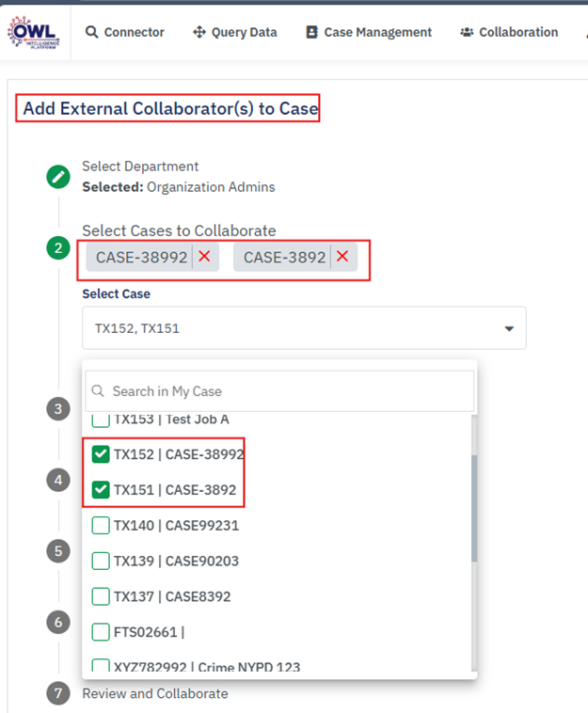Click the Collaboration people icon
588x713 pixels.
click(467, 32)
